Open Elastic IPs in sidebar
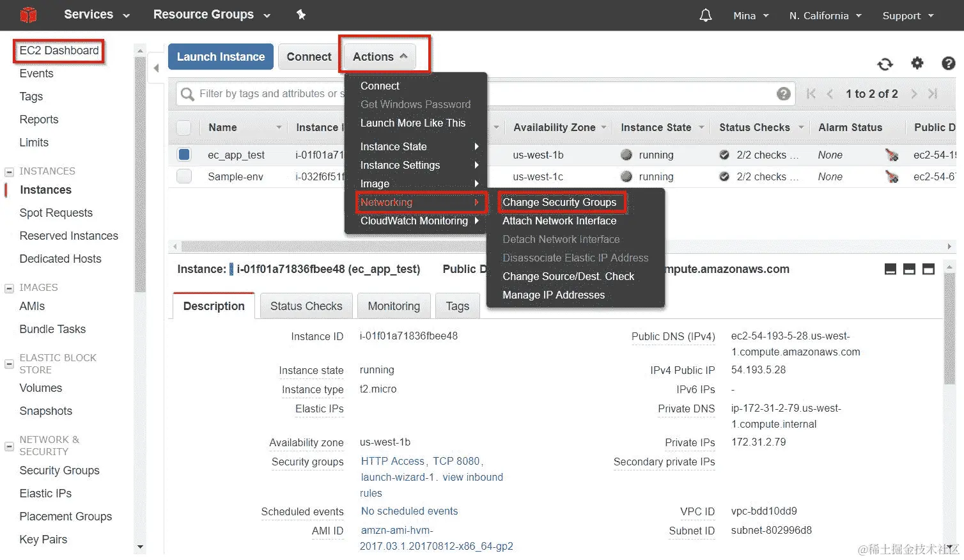 45,494
